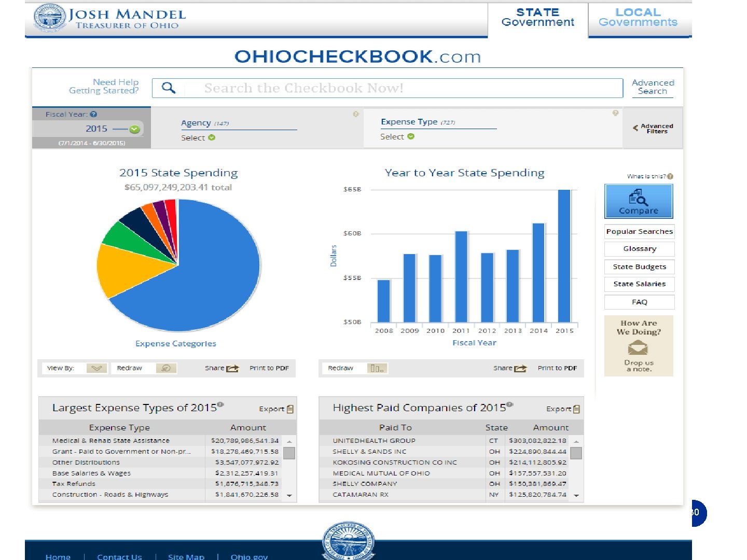Open help icon beside Highest Paid Companies
The width and height of the screenshot is (747, 560).
point(510,404)
